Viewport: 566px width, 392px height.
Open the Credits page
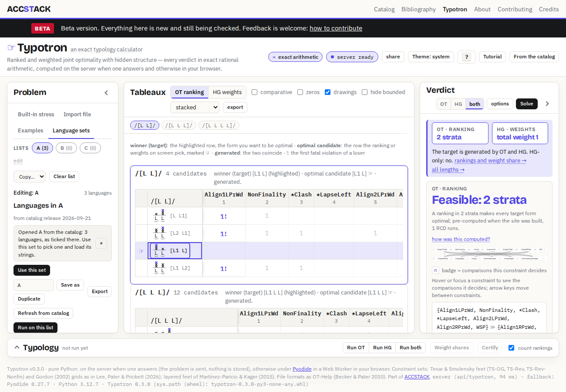(x=549, y=9)
